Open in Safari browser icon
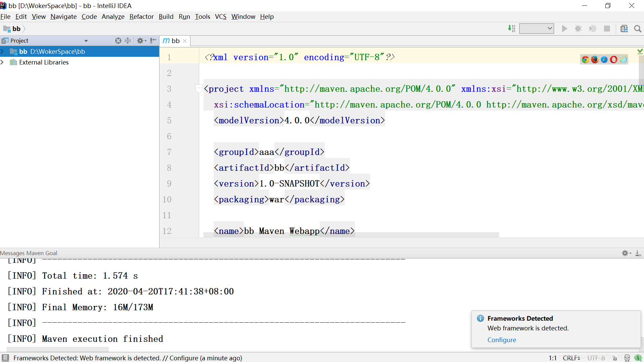The height and width of the screenshot is (362, 644). point(604,59)
